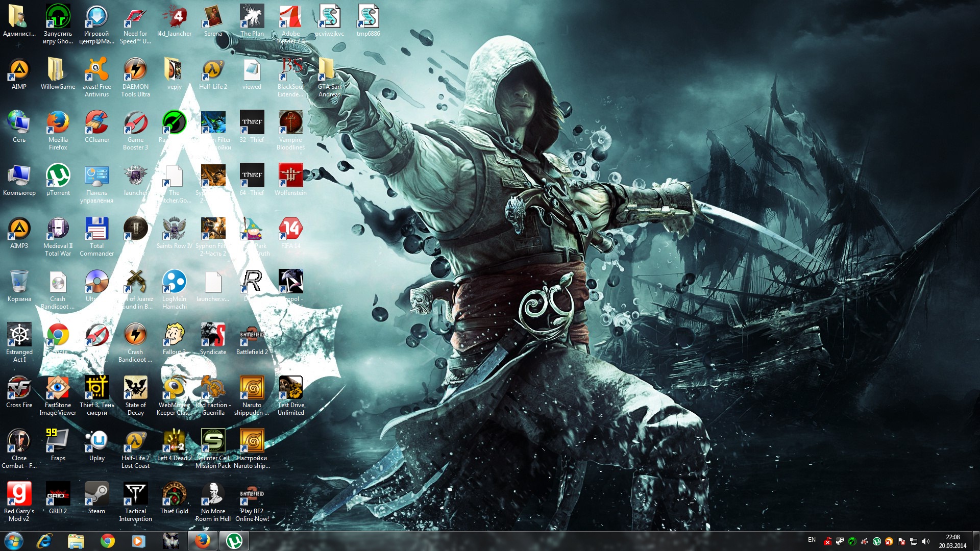Click the Show desktop strip
Image resolution: width=980 pixels, height=551 pixels.
coord(976,541)
